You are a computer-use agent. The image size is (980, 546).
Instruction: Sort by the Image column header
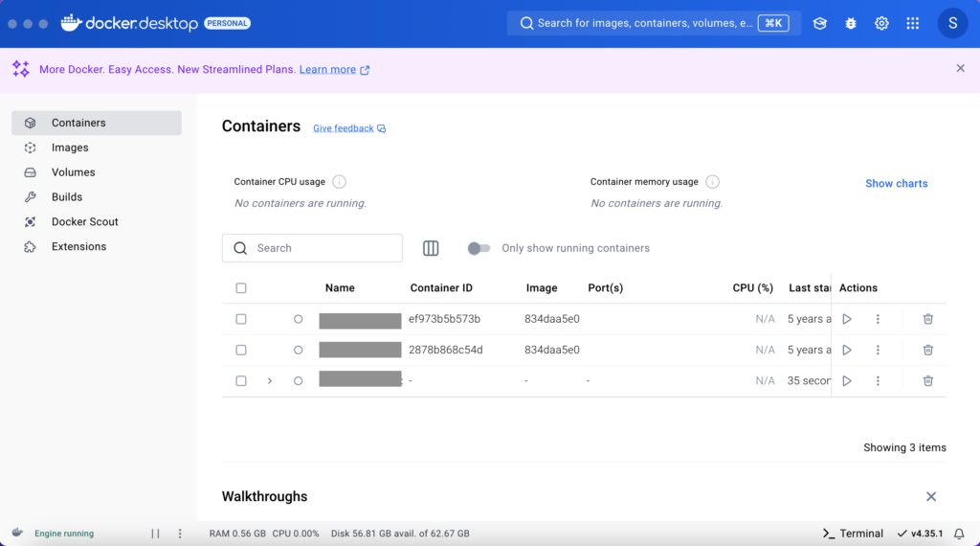[542, 287]
